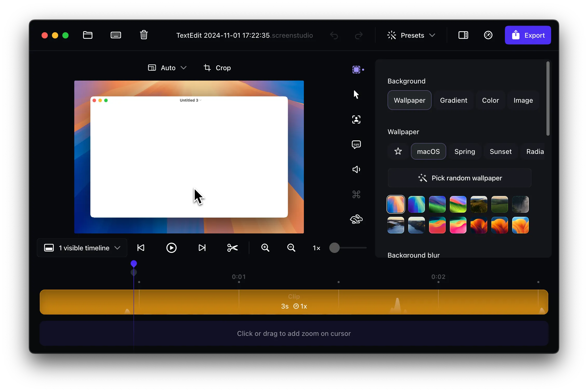Image resolution: width=588 pixels, height=392 pixels.
Task: Open the camera settings person-frame icon
Action: pos(356,120)
